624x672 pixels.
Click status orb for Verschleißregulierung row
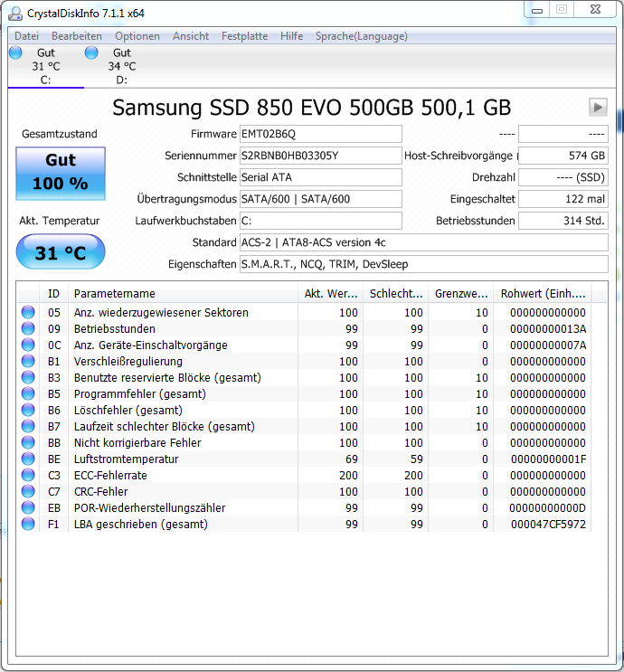point(28,361)
